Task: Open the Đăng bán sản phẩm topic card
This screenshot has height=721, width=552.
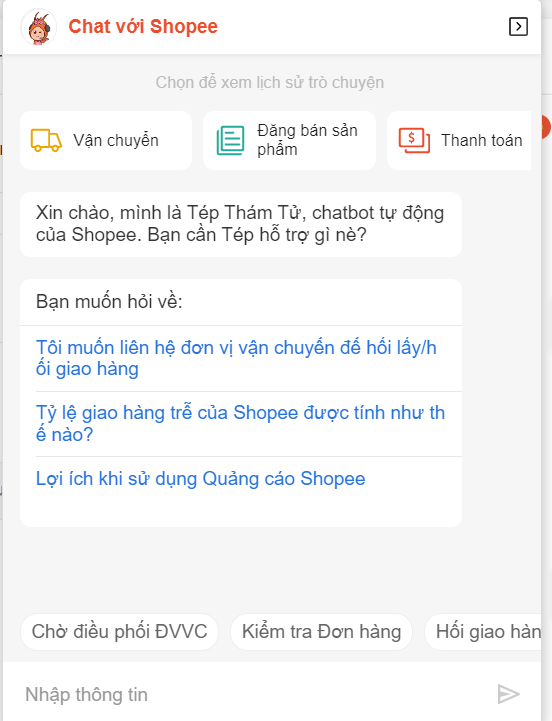Action: point(289,141)
